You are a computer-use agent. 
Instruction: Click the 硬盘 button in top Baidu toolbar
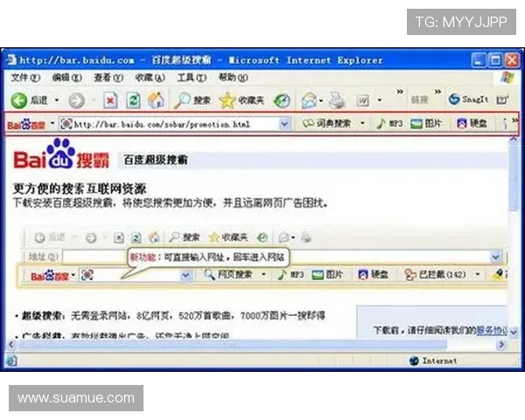472,123
